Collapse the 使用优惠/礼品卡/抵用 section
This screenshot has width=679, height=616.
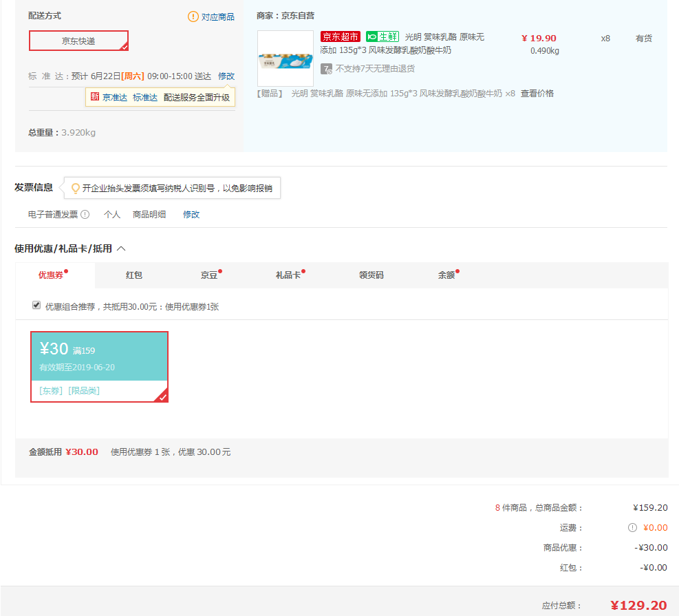click(121, 248)
